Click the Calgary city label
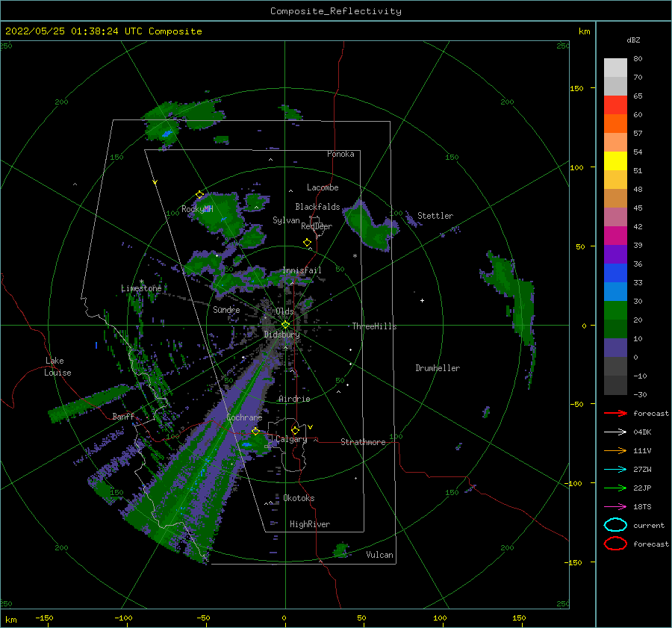Screen dimensions: 672x628 291,439
